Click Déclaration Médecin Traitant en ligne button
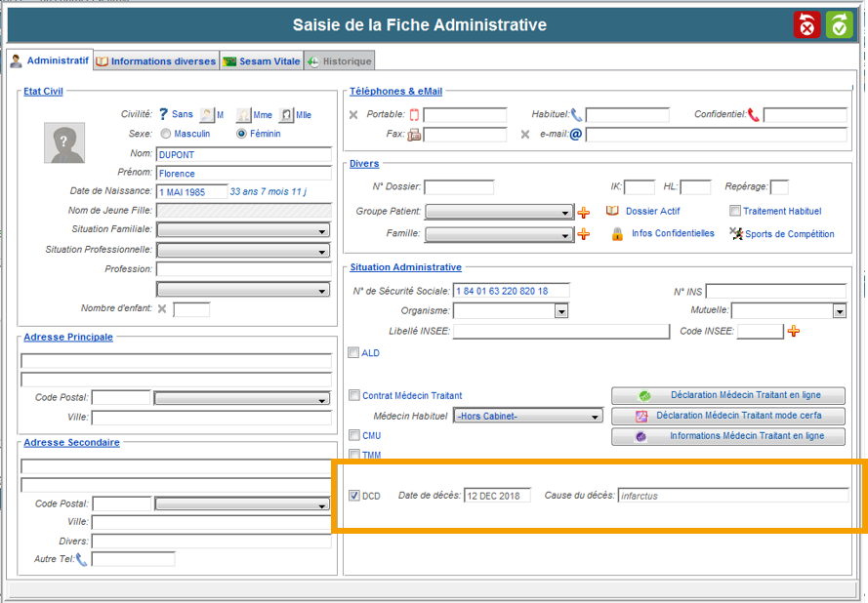Image resolution: width=868 pixels, height=603 pixels. click(x=728, y=396)
